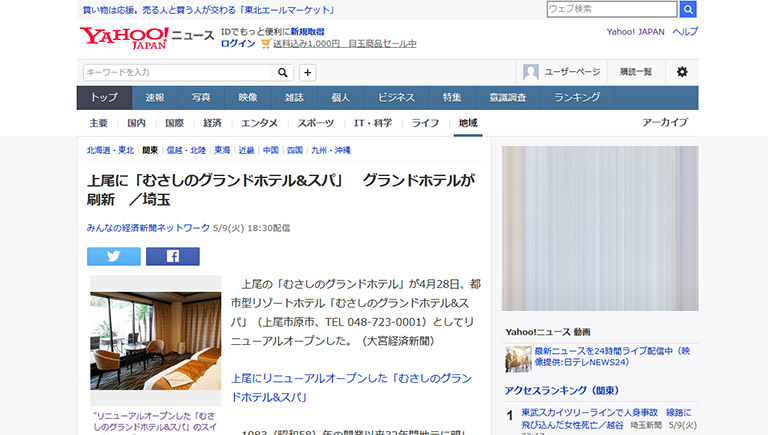Open the ビジネス tab
Image resolution: width=768 pixels, height=435 pixels.
pos(396,97)
